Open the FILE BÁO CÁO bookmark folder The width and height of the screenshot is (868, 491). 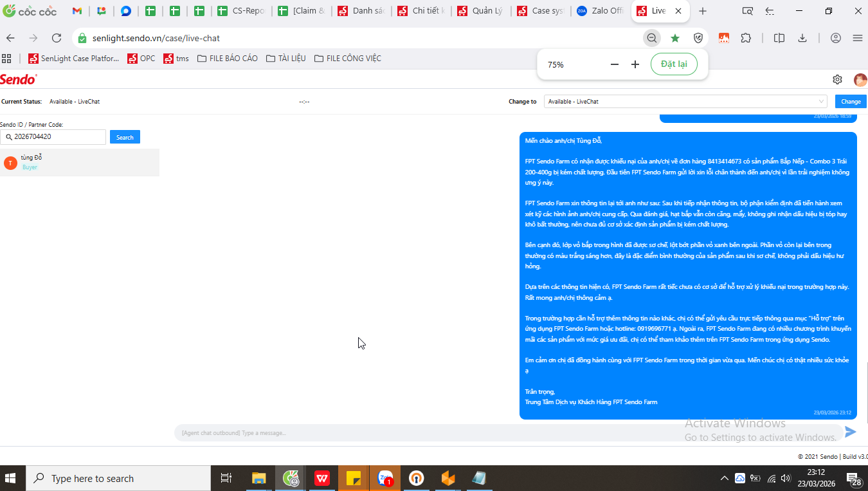click(x=228, y=59)
